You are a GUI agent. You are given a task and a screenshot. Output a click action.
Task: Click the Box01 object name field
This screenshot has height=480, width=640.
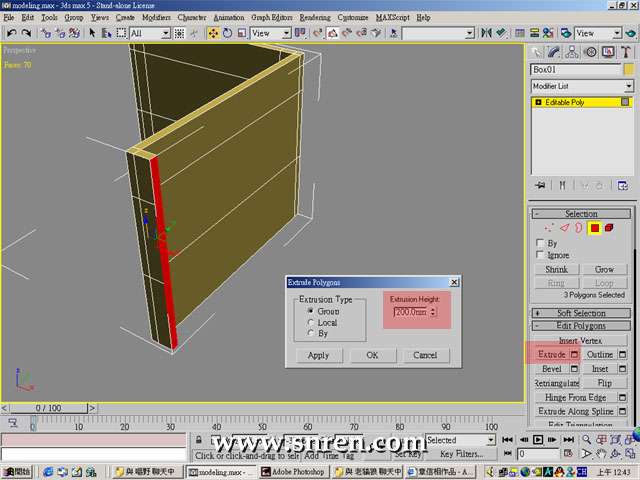point(576,69)
